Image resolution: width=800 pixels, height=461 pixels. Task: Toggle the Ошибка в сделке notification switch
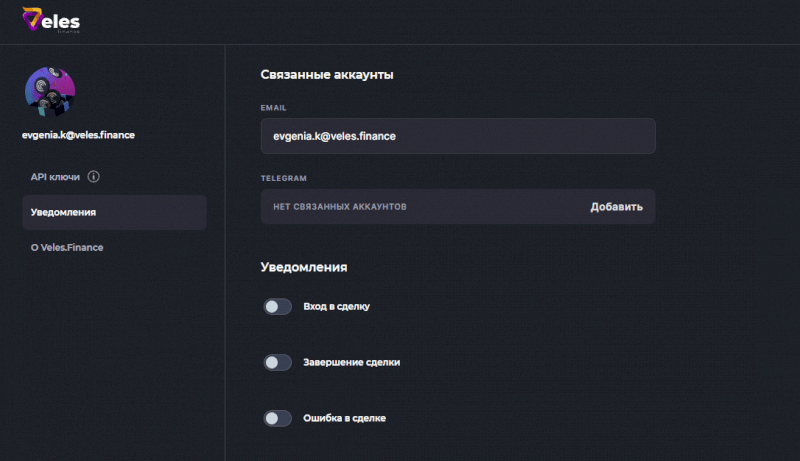click(x=278, y=418)
